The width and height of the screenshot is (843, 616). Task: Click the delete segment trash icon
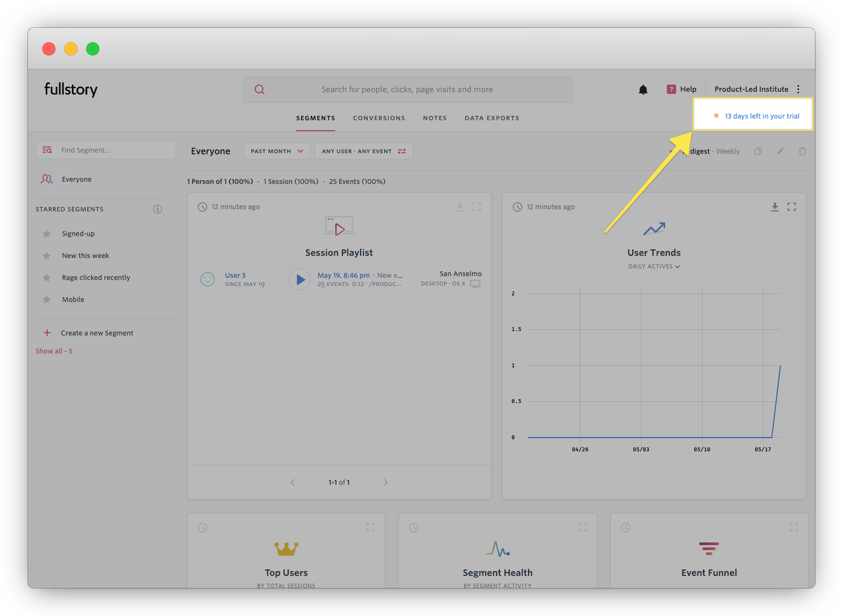tap(802, 152)
